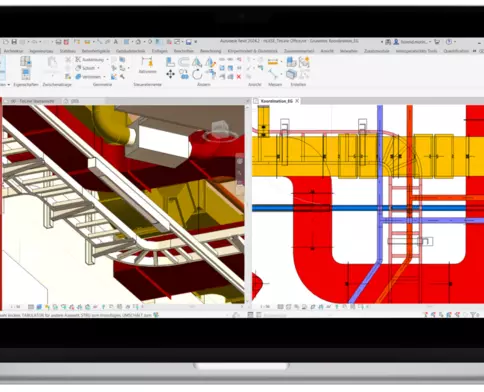The height and width of the screenshot is (392, 484).
Task: Click the PDF export icon in quick access toolbar
Action: click(66, 42)
